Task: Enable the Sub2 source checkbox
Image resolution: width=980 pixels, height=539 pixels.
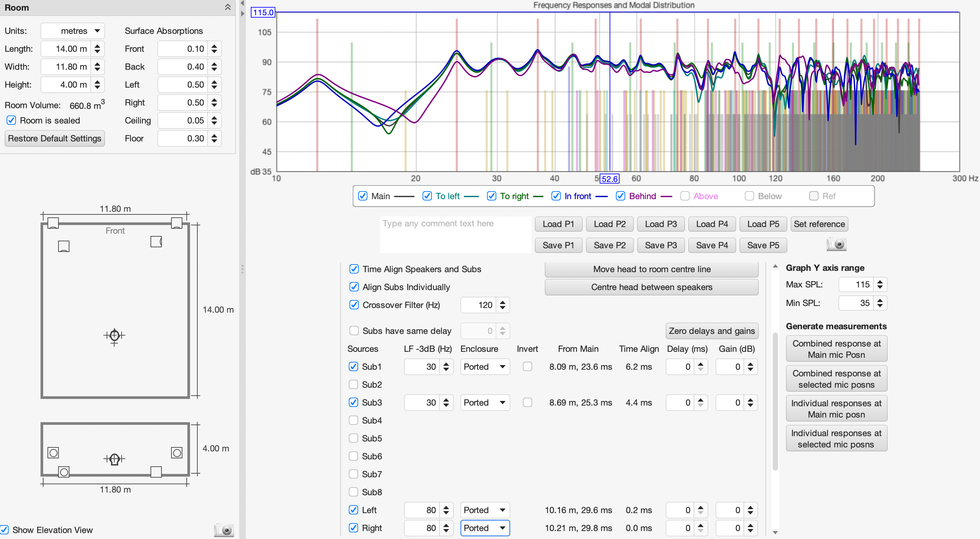Action: click(353, 384)
